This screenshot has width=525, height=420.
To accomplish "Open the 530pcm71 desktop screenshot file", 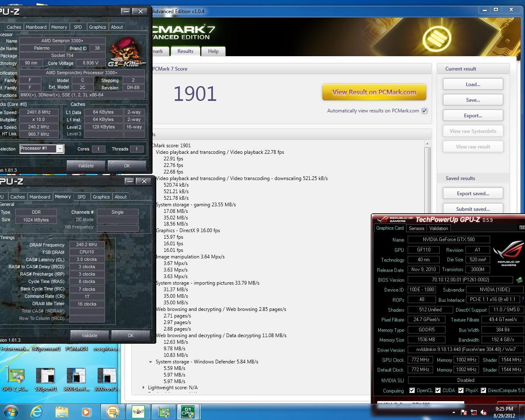I will click(x=46, y=379).
